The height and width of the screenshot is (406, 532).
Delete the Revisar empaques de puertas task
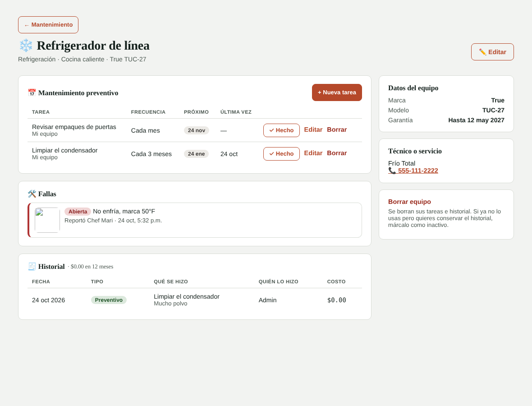click(337, 129)
